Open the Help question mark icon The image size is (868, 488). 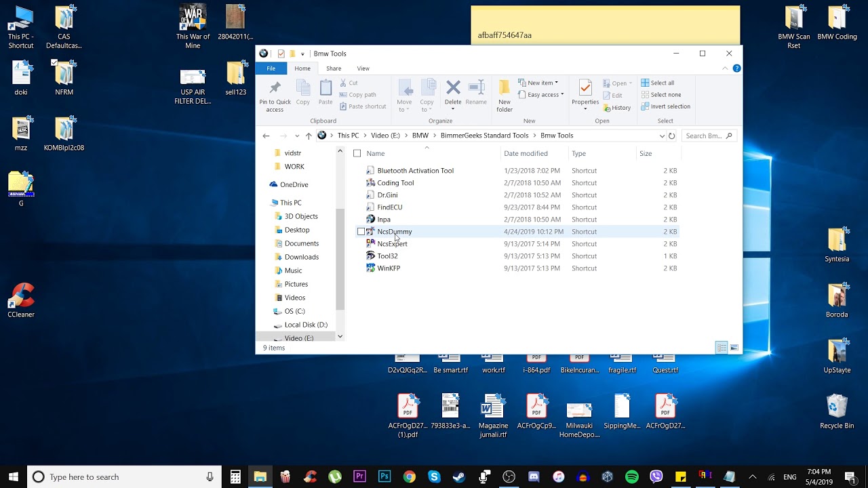coord(736,68)
